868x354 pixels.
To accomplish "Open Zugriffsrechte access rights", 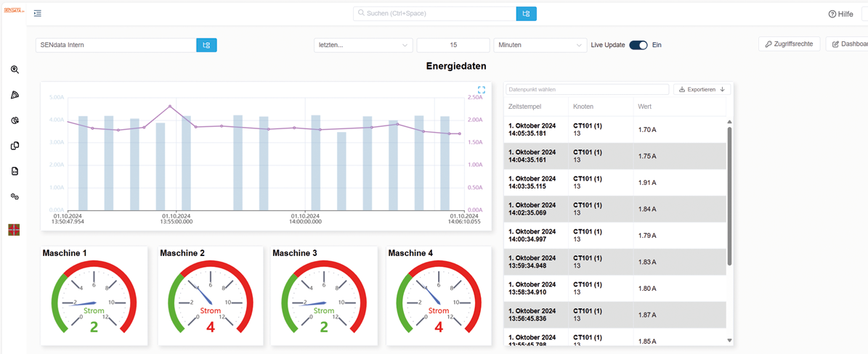I will (789, 44).
